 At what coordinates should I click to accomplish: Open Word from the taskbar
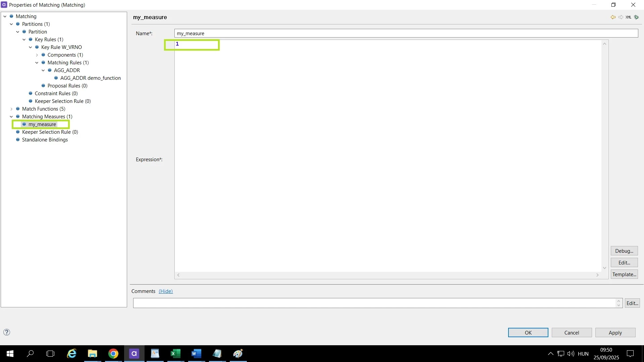point(196,354)
